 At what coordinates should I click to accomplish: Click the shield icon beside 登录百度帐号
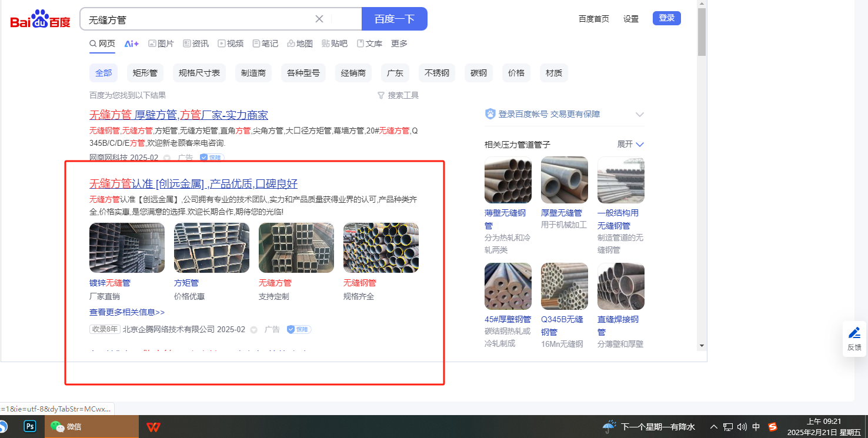coord(490,114)
